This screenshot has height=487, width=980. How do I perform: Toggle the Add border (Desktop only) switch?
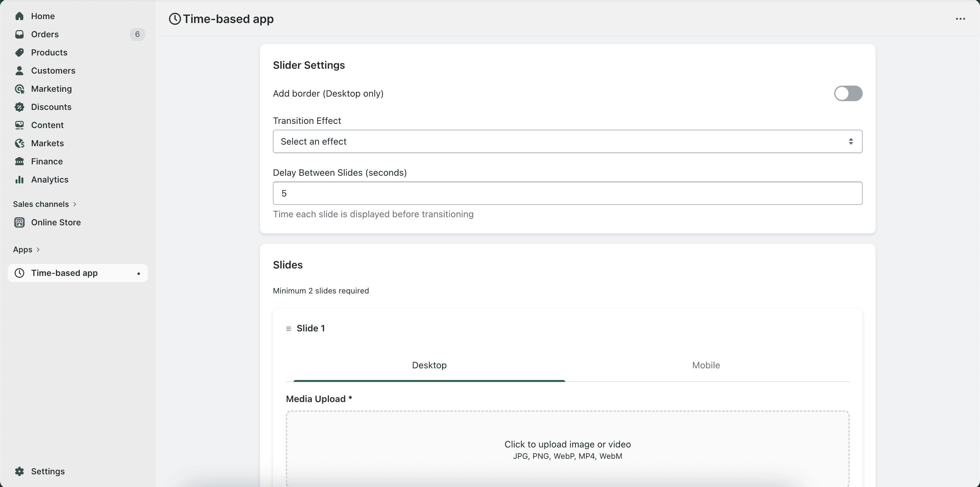point(848,93)
